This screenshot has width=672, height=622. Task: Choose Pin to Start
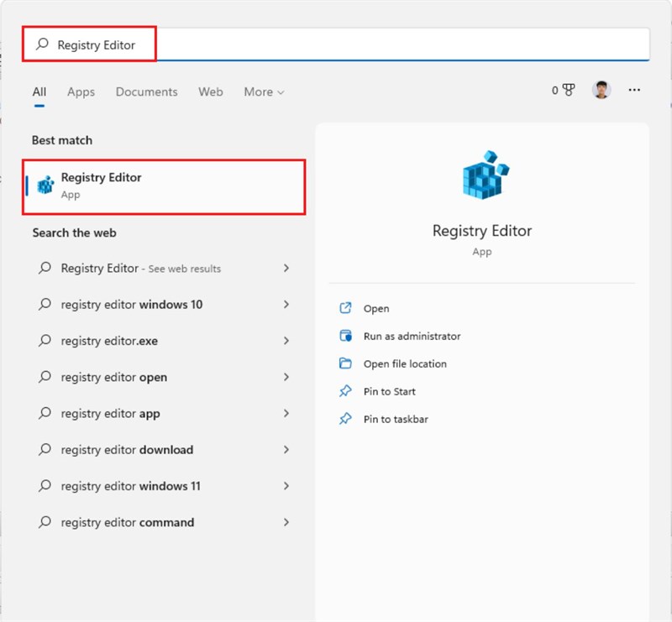tap(390, 391)
